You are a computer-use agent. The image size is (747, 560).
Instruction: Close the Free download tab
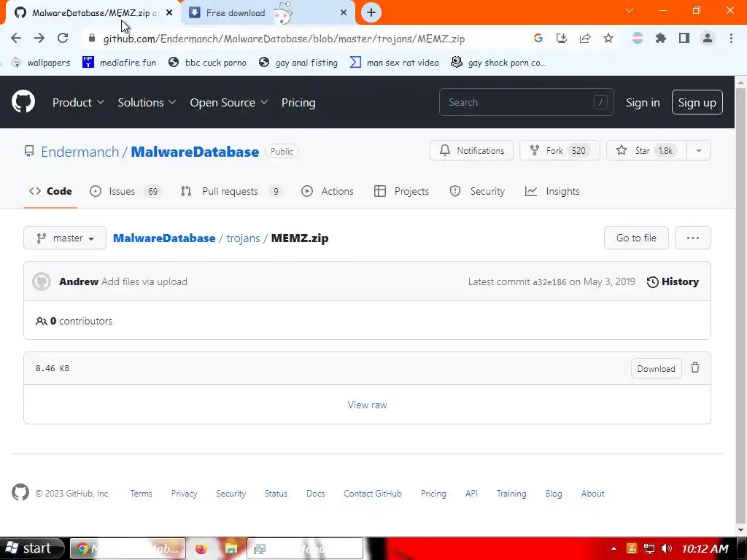coord(344,13)
